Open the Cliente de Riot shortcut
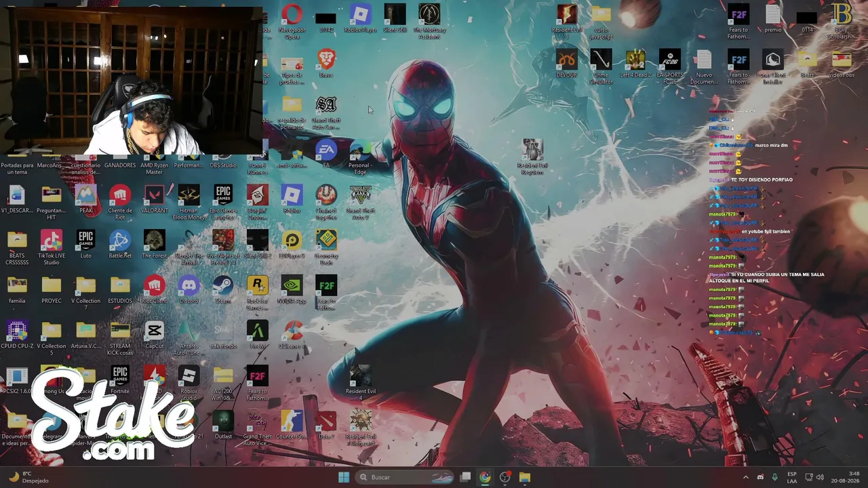This screenshot has height=488, width=868. pyautogui.click(x=120, y=202)
